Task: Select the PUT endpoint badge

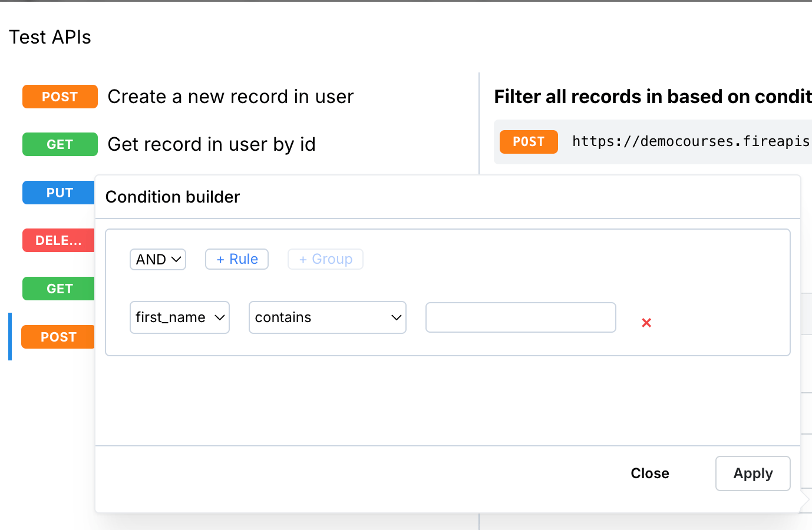Action: (58, 193)
